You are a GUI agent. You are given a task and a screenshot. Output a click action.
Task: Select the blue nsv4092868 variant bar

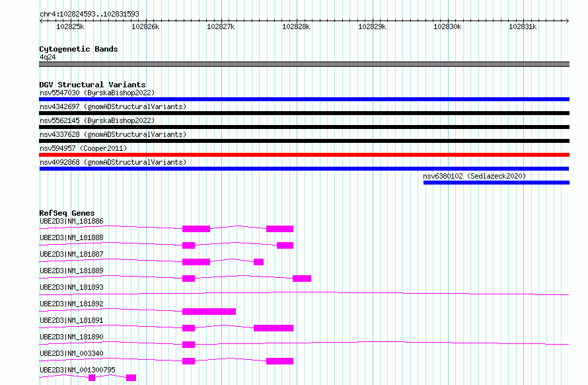coord(304,169)
